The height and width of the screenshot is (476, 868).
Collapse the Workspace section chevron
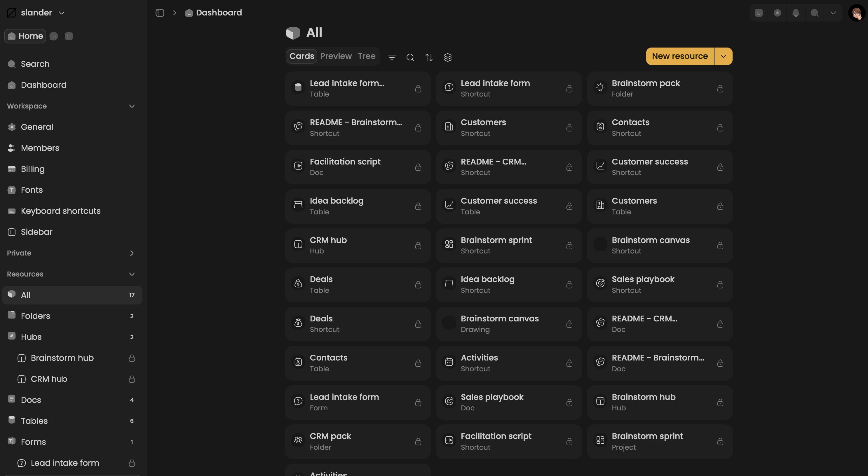click(132, 106)
